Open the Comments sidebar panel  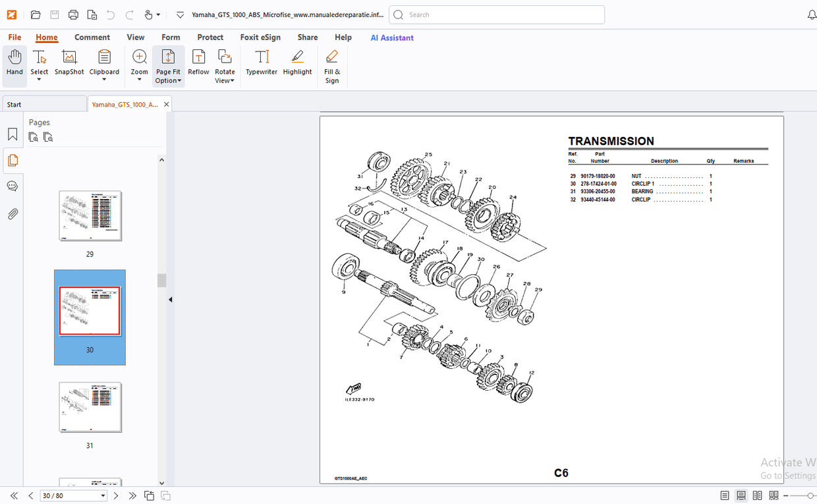click(x=12, y=186)
